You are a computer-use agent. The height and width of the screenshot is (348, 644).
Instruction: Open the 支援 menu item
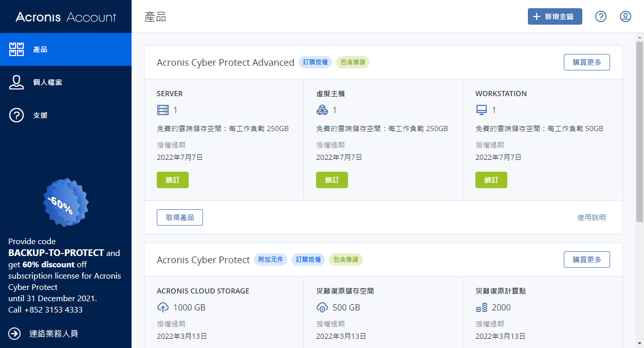point(66,115)
